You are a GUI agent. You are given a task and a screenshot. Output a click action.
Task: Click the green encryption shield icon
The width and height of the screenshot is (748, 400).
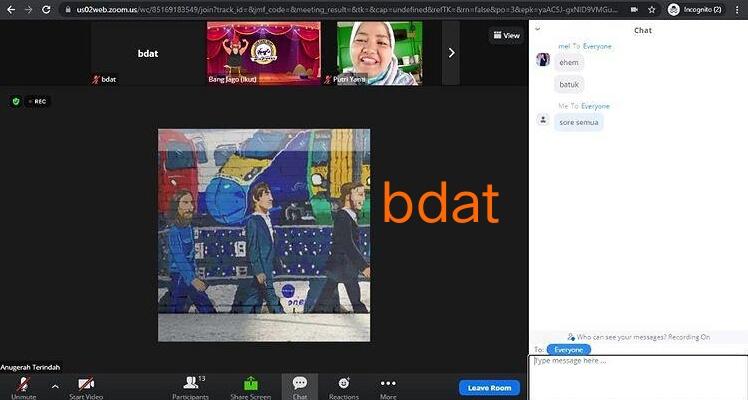(16, 101)
